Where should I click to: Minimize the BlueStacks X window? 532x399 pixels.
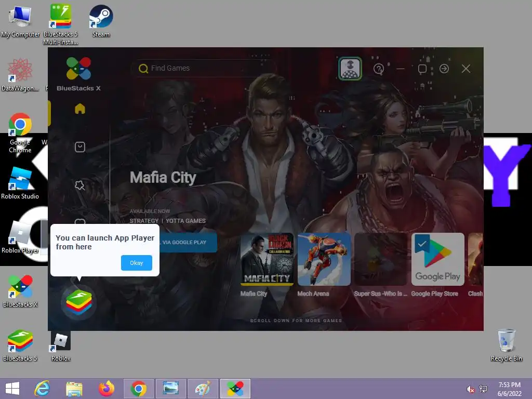pos(401,69)
